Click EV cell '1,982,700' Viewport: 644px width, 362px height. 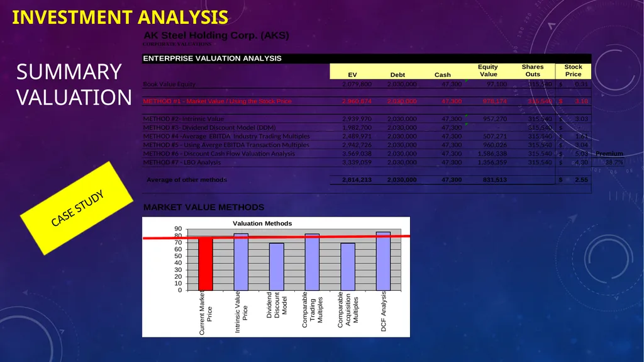click(x=357, y=128)
